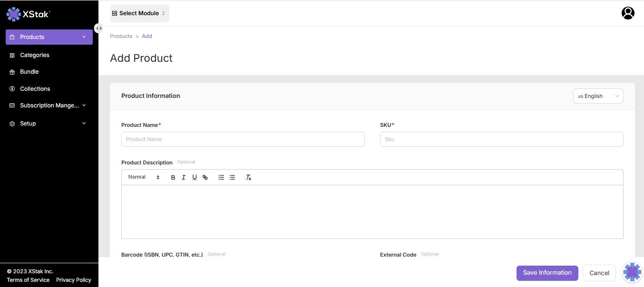Open the XStak floating widget icon
This screenshot has width=644, height=287.
[632, 272]
